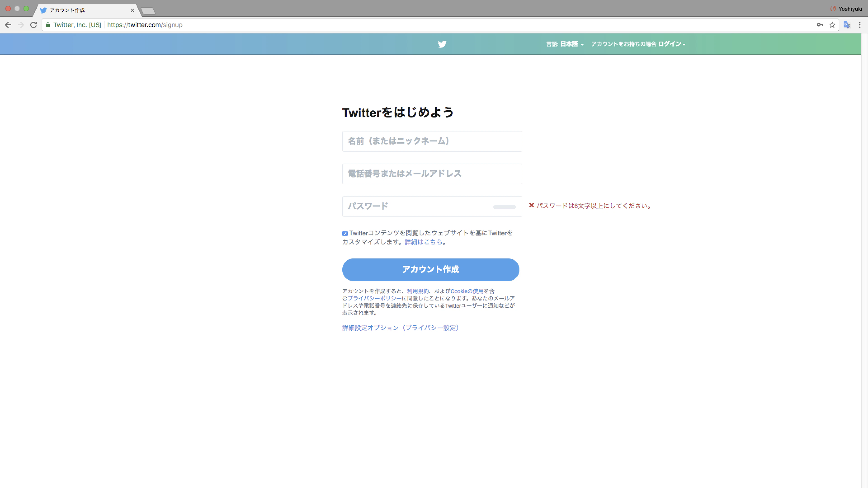Open the Google Translate extension icon
The image size is (868, 488).
click(847, 25)
